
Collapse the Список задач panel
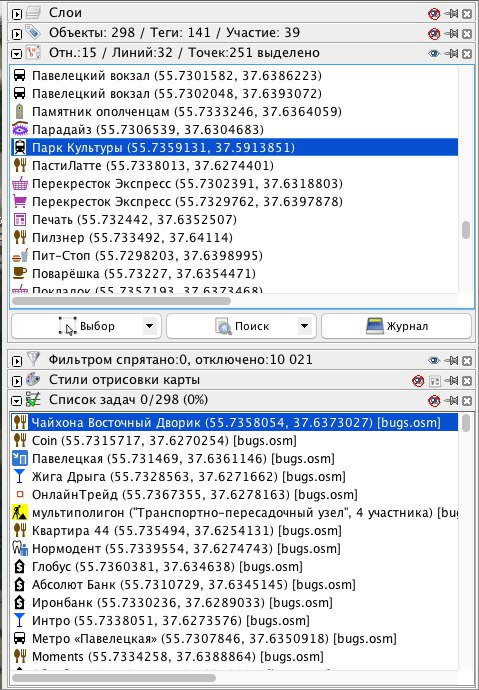(x=17, y=401)
